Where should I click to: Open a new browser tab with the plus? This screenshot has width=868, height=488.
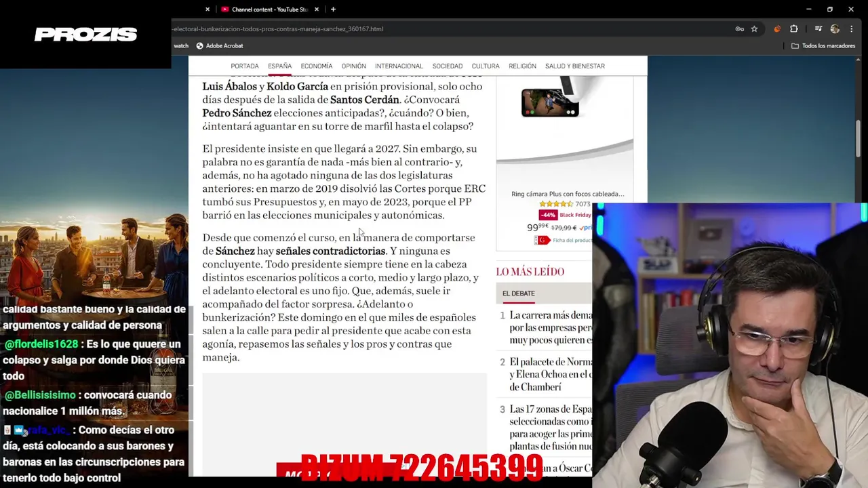point(333,9)
